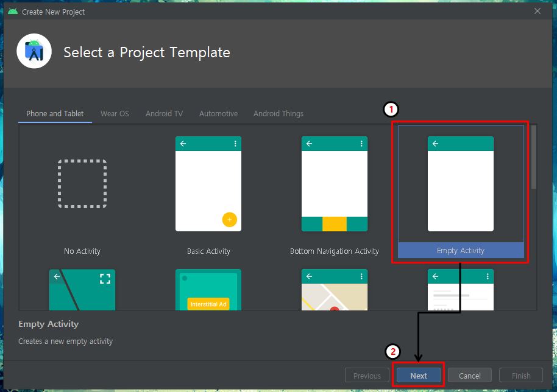Viewport: 557px width, 392px height.
Task: Click the Interstitial Ad label in template
Action: pos(208,304)
